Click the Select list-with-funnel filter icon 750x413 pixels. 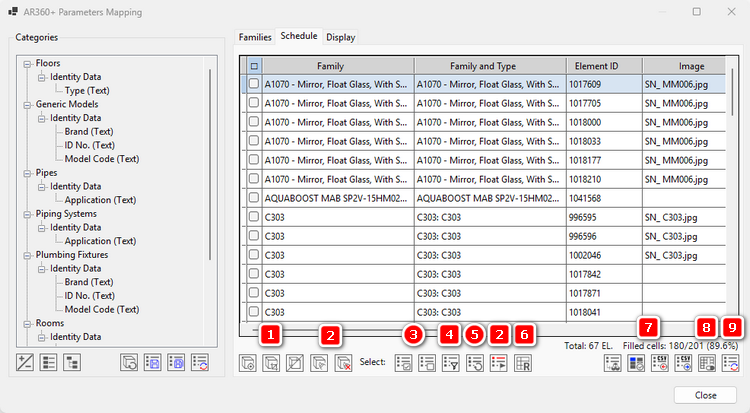[x=451, y=363]
